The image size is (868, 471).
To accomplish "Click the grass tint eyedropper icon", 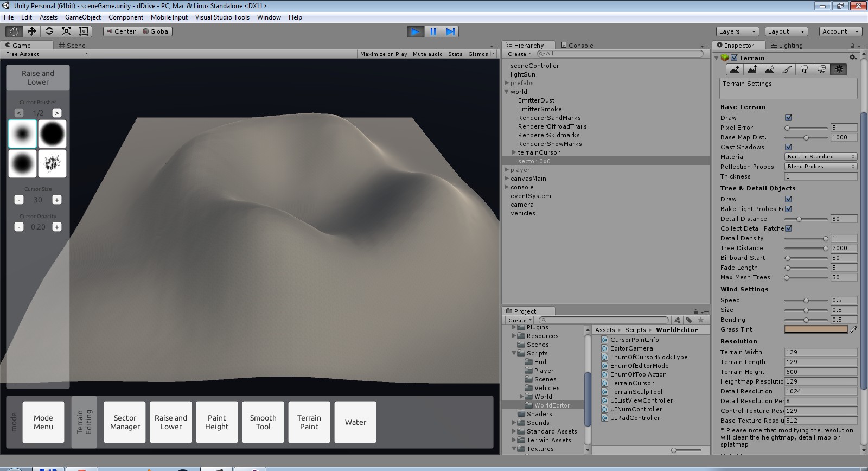I will click(x=853, y=329).
